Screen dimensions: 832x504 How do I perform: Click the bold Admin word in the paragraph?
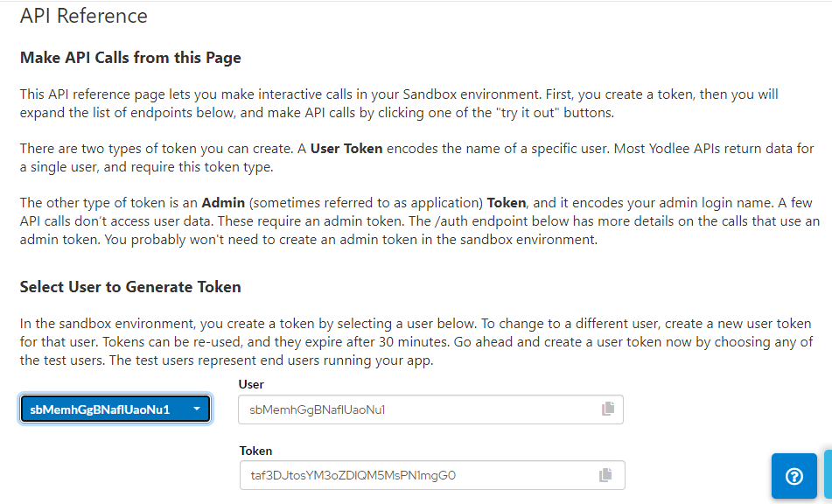[x=223, y=203]
